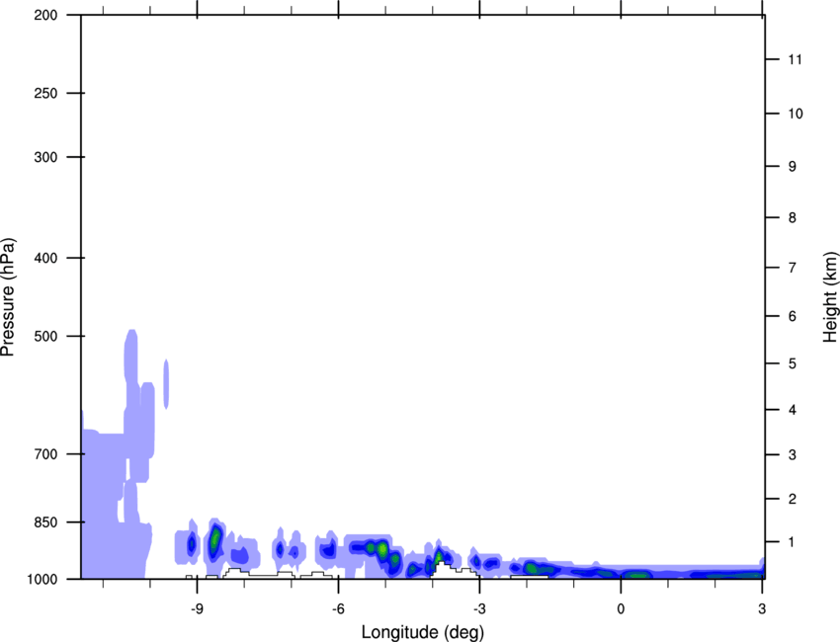Viewport: 840px width, 642px height.
Task: Click the 500 pressure tick label
Action: point(46,336)
